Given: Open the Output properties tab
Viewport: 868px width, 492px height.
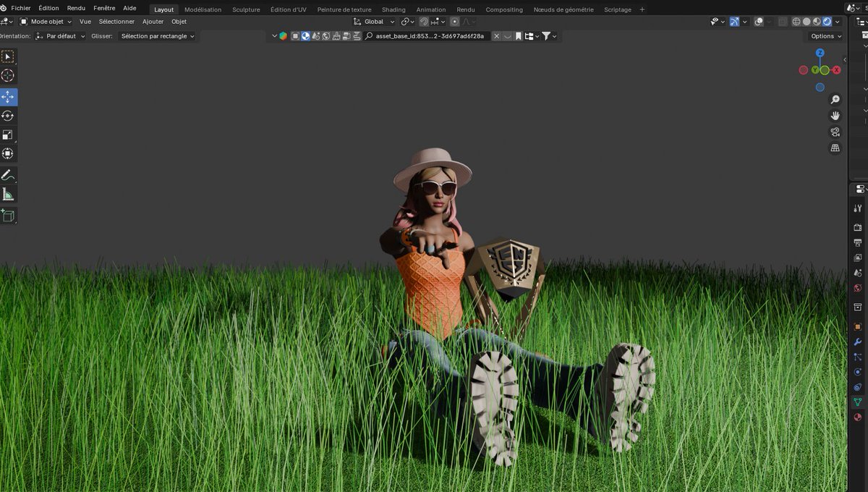Looking at the screenshot, I should (x=858, y=242).
